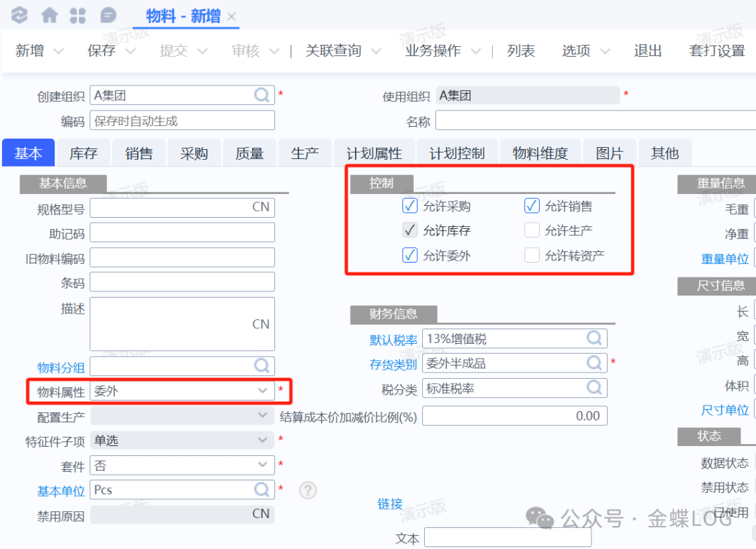Image resolution: width=756 pixels, height=549 pixels.
Task: Uncheck the 允许采购 checkbox
Action: click(410, 206)
